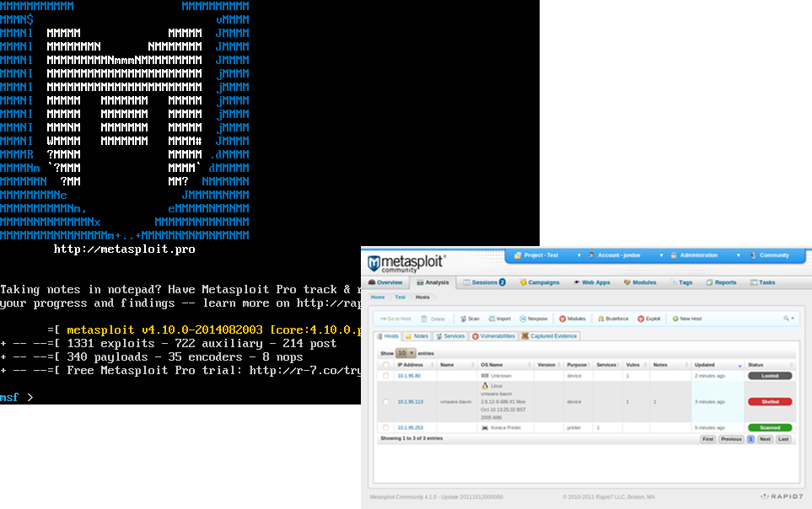Click the Linux penguin OS icon
The height and width of the screenshot is (509, 812).
click(x=485, y=386)
